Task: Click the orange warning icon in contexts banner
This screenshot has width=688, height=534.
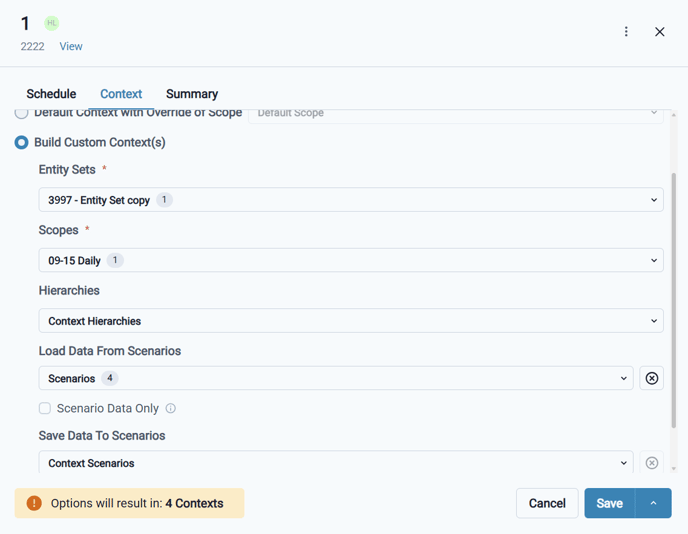Action: pyautogui.click(x=34, y=503)
